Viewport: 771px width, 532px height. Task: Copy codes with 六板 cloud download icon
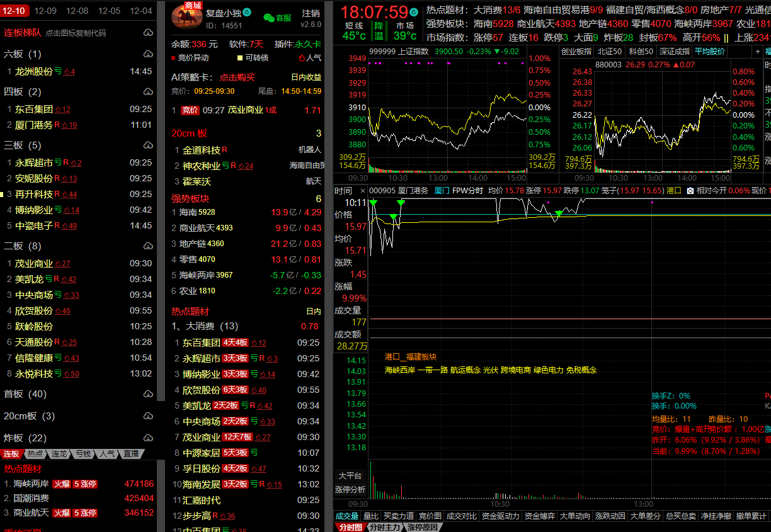[148, 55]
